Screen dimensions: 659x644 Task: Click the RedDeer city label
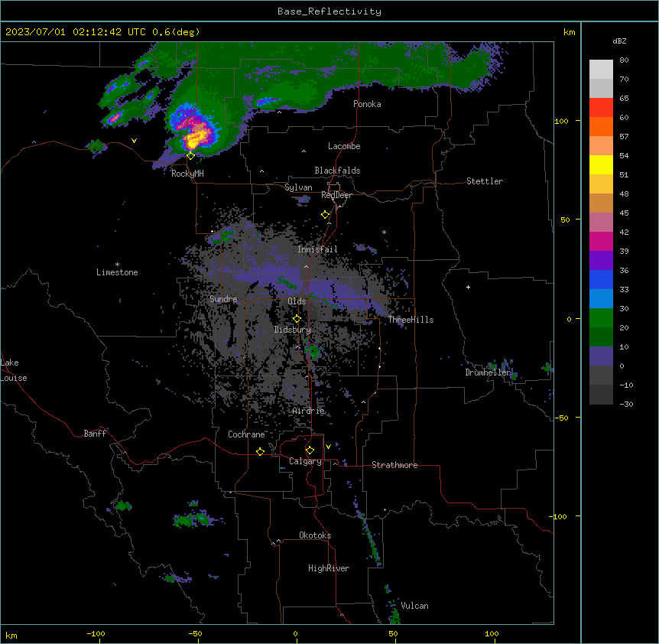(336, 195)
